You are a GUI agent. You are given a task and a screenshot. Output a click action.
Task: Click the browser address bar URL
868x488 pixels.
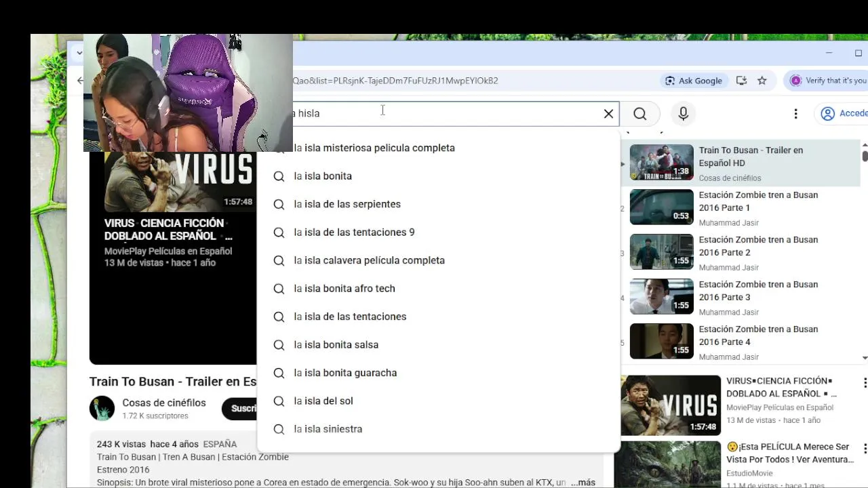395,81
